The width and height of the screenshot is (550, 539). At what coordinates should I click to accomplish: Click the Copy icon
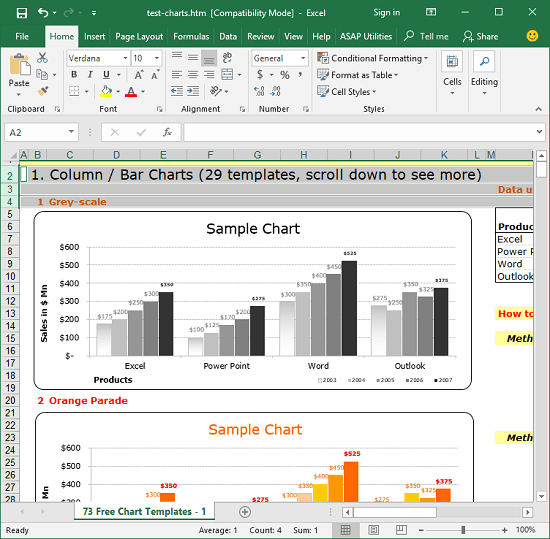coord(42,74)
